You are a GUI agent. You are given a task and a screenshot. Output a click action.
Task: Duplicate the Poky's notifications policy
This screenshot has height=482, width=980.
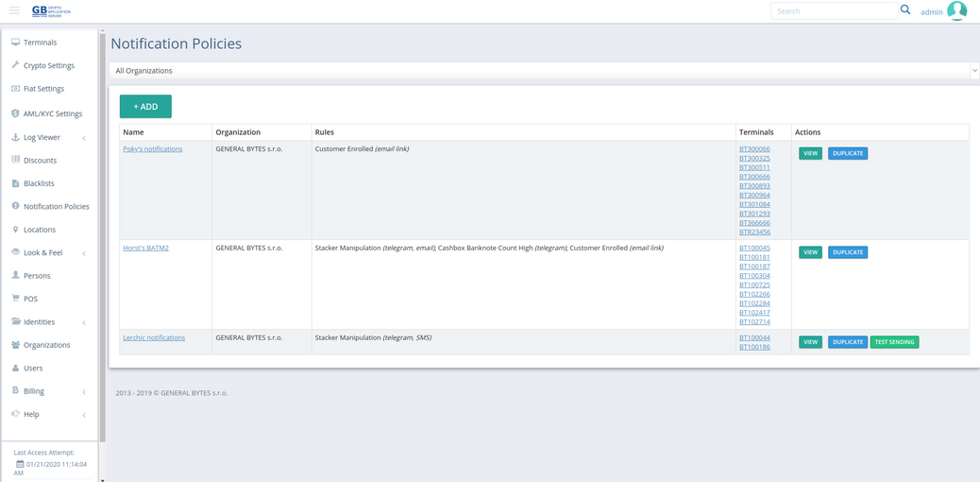click(x=847, y=153)
